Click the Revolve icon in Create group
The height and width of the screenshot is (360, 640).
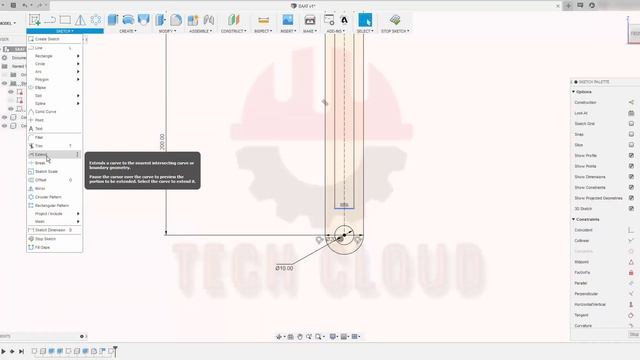[128, 20]
